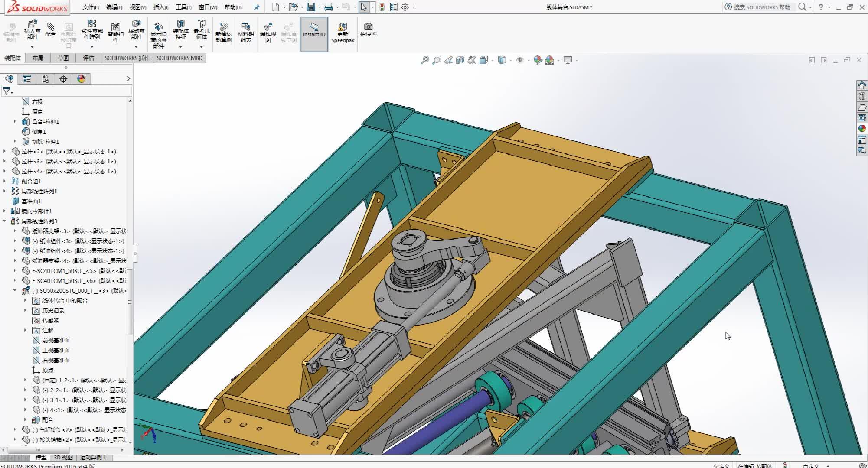This screenshot has height=468, width=868.
Task: Open the 工具(T) menu
Action: coord(183,7)
